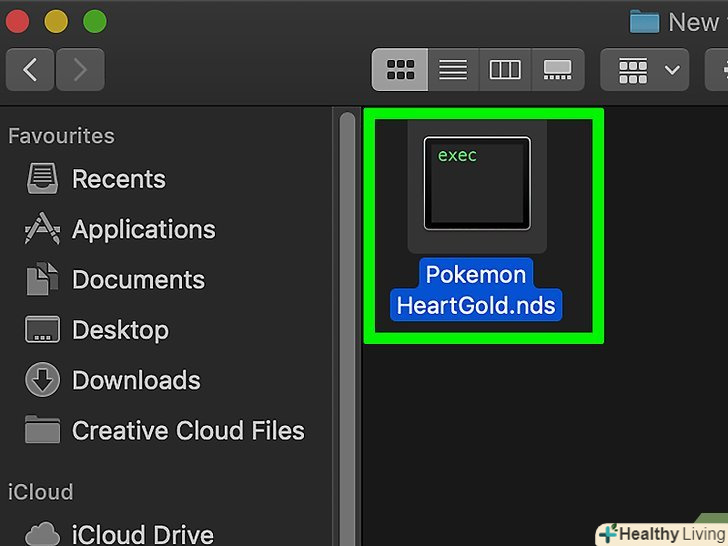Image resolution: width=728 pixels, height=546 pixels.
Task: Switch Finder to icon view
Action: tap(400, 70)
